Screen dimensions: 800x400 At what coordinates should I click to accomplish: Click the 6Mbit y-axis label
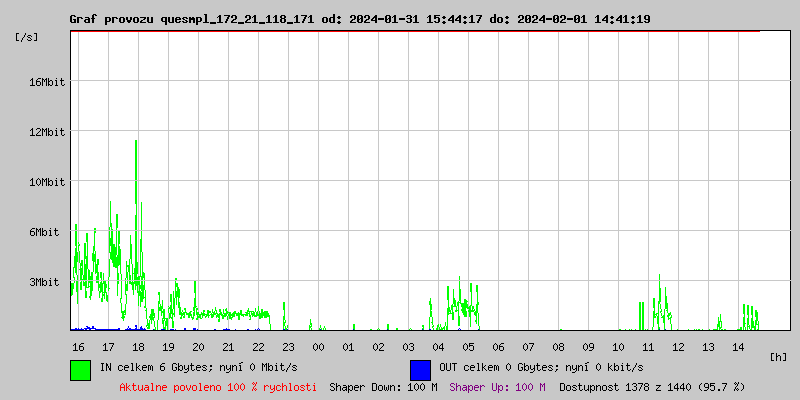pyautogui.click(x=44, y=232)
